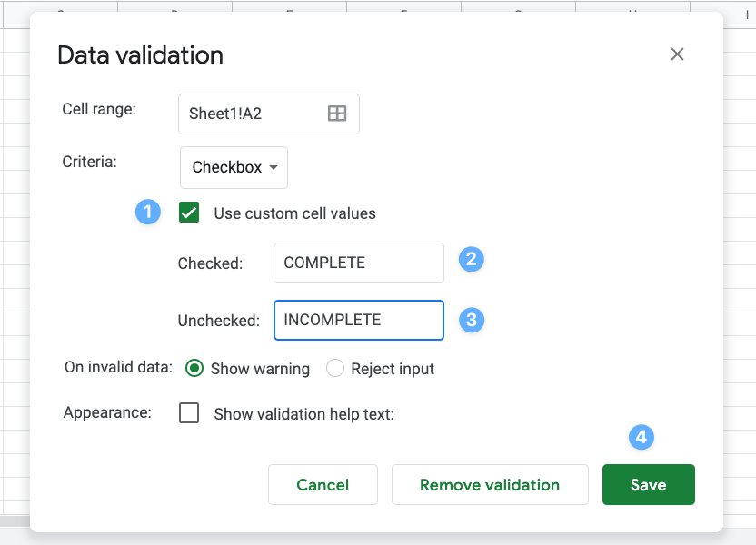This screenshot has height=545, width=756.
Task: Select the Reject input radio button
Action: click(334, 369)
